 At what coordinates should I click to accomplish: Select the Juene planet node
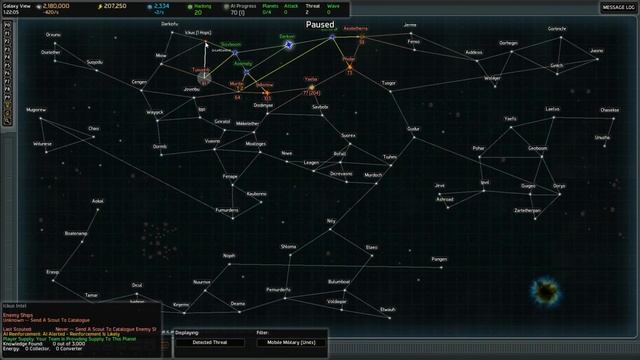598,59
